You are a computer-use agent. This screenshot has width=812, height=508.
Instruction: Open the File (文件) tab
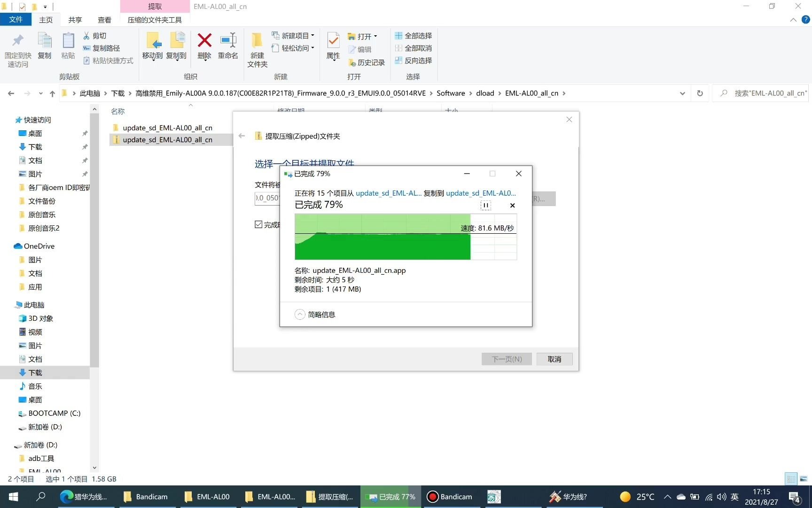[16, 19]
